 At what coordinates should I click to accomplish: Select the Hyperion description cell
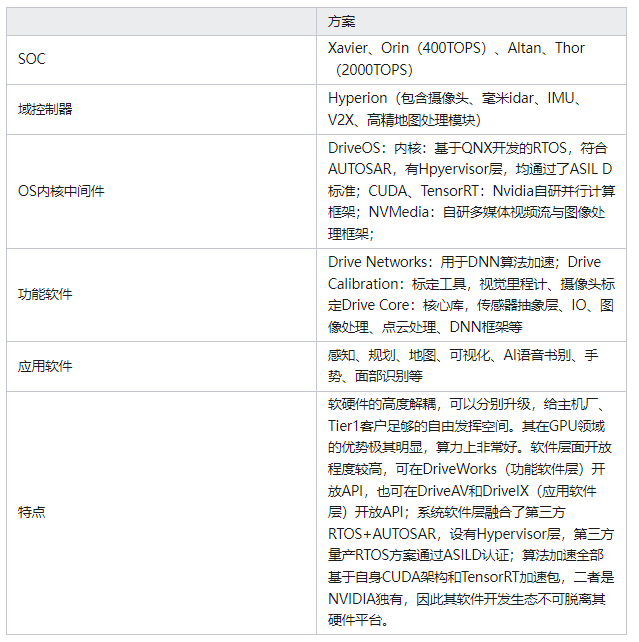click(x=471, y=109)
